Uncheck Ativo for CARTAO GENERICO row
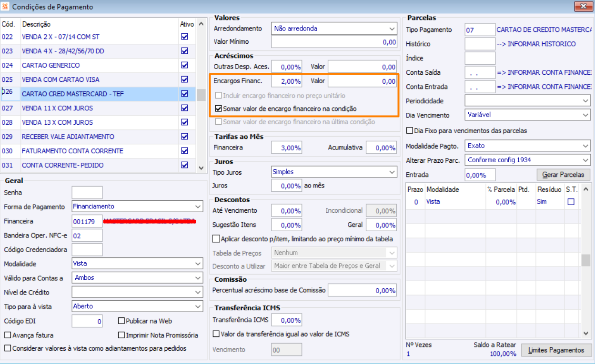This screenshot has width=595, height=364. click(184, 65)
